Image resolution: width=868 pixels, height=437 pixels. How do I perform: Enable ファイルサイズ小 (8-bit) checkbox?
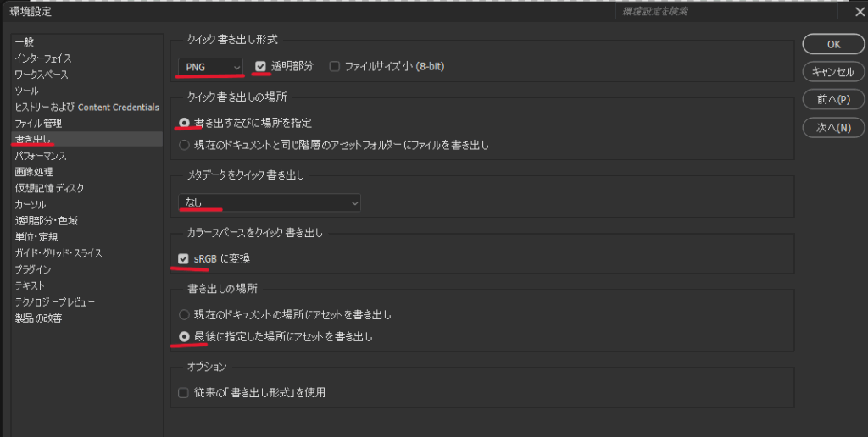[x=334, y=66]
